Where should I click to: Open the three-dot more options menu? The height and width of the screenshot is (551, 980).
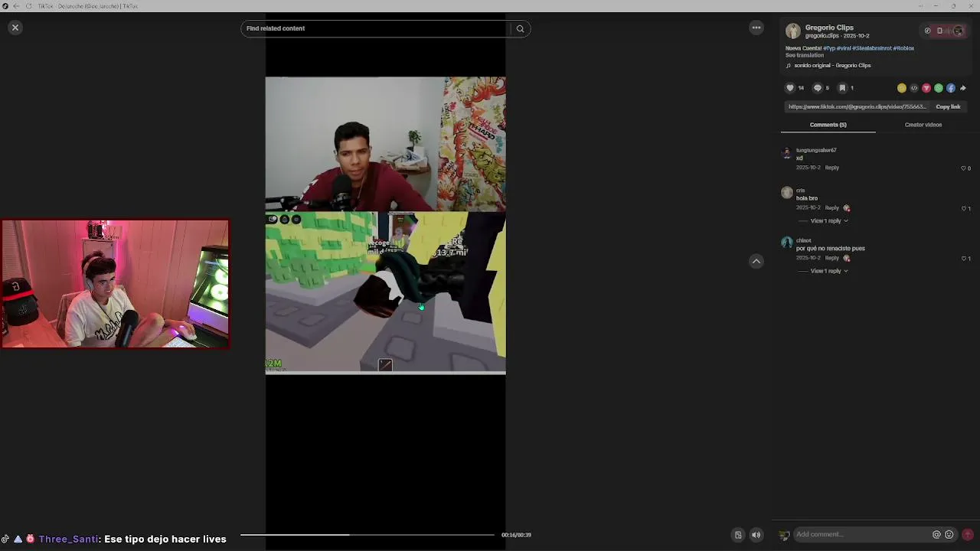click(x=756, y=28)
